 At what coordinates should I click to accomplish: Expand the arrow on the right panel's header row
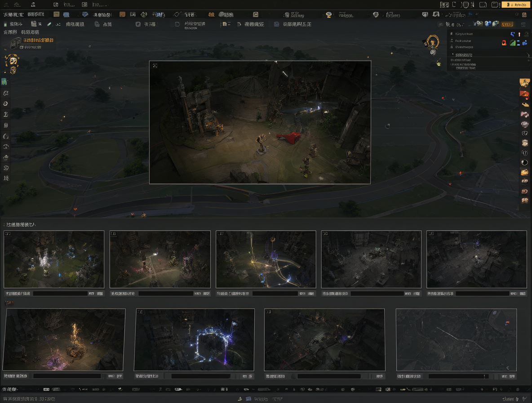click(528, 55)
